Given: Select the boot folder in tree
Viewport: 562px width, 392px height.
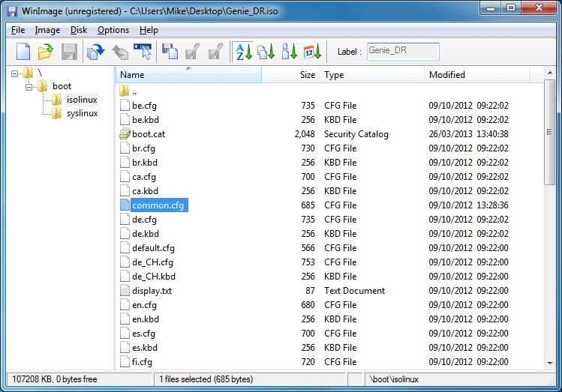Looking at the screenshot, I should [62, 86].
